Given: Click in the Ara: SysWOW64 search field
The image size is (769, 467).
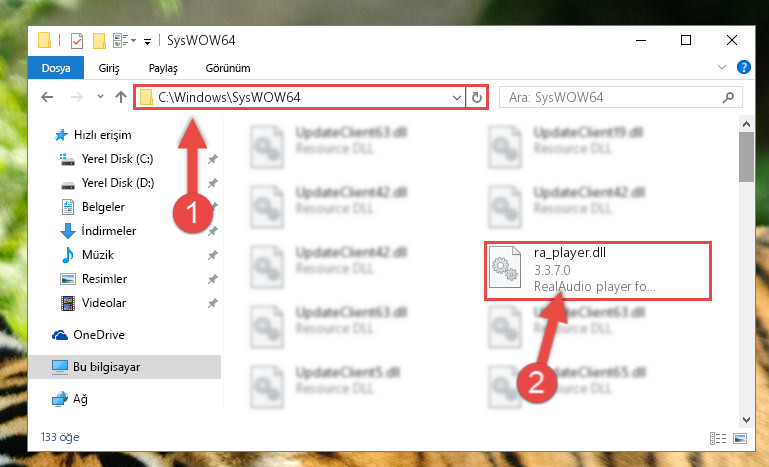Looking at the screenshot, I should click(613, 97).
